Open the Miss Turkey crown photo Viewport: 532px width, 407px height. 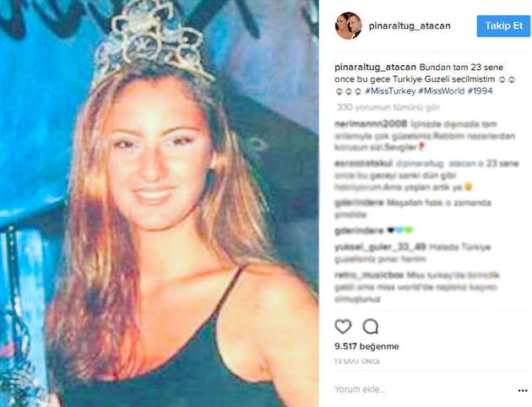(x=159, y=203)
